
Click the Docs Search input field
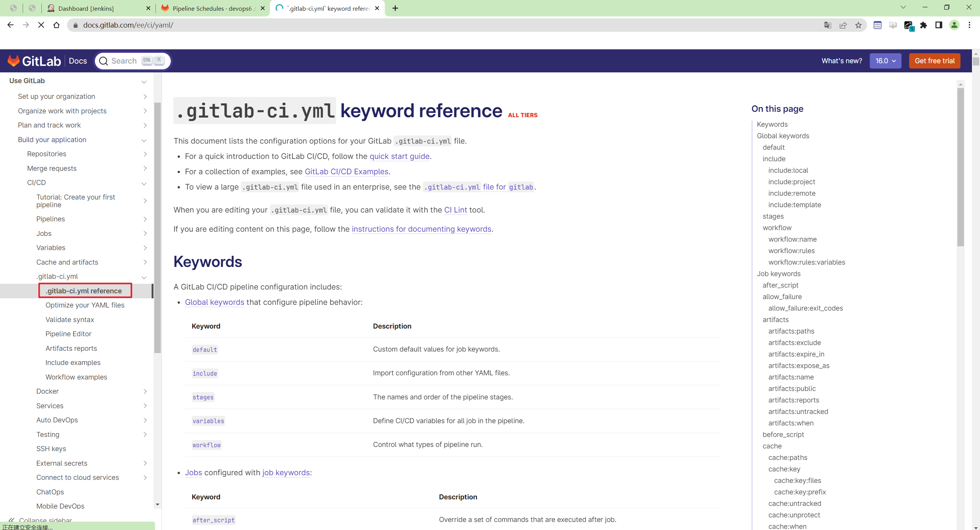132,61
